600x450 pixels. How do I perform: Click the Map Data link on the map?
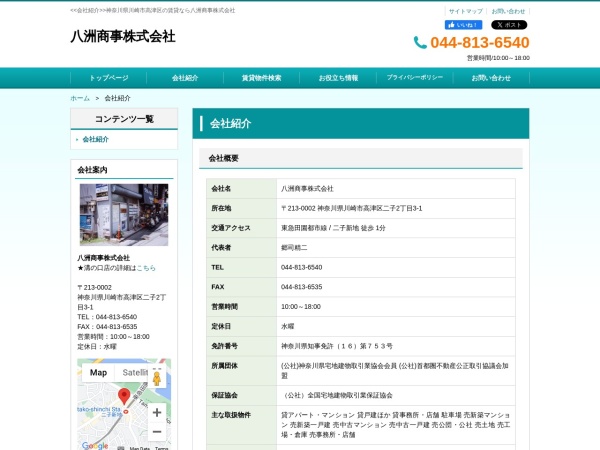(x=139, y=448)
